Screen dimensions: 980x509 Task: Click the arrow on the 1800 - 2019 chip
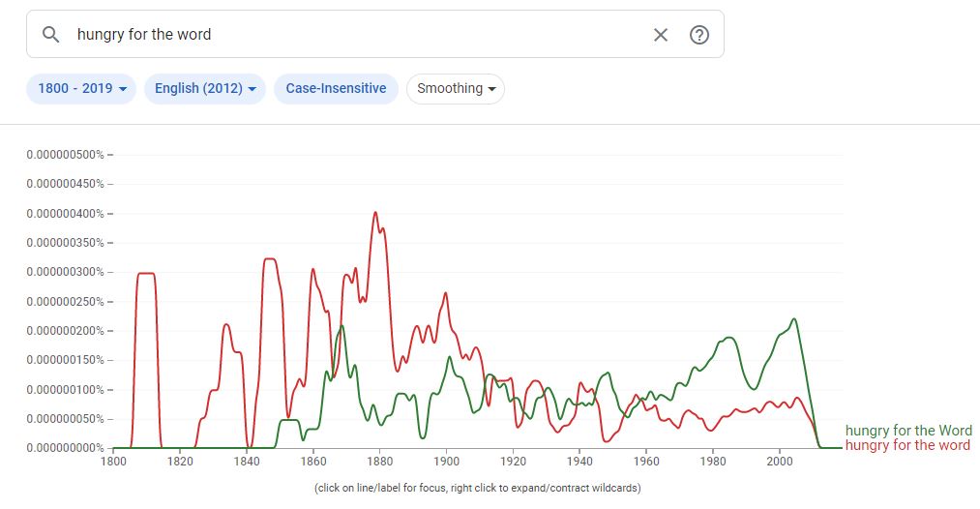(123, 89)
